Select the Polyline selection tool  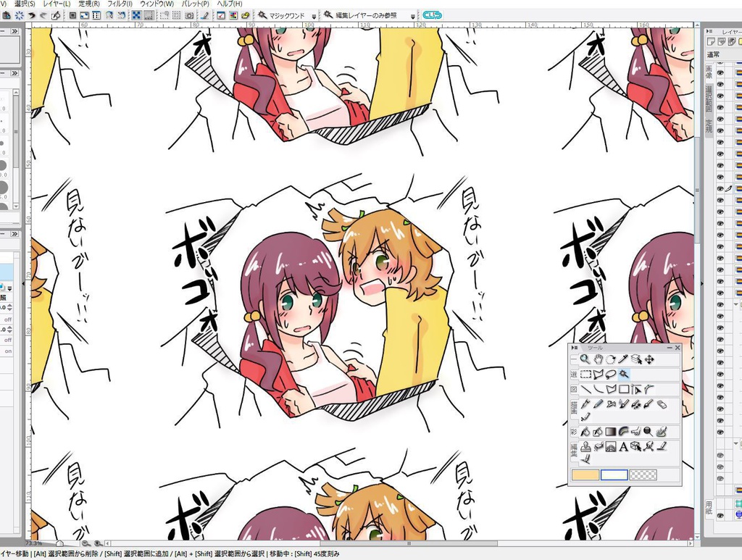pyautogui.click(x=598, y=374)
